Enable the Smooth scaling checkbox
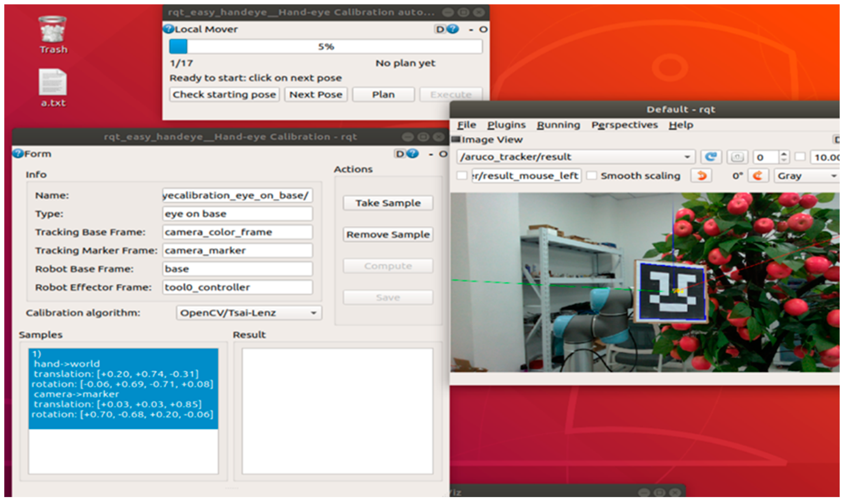This screenshot has width=845, height=504. pos(592,176)
